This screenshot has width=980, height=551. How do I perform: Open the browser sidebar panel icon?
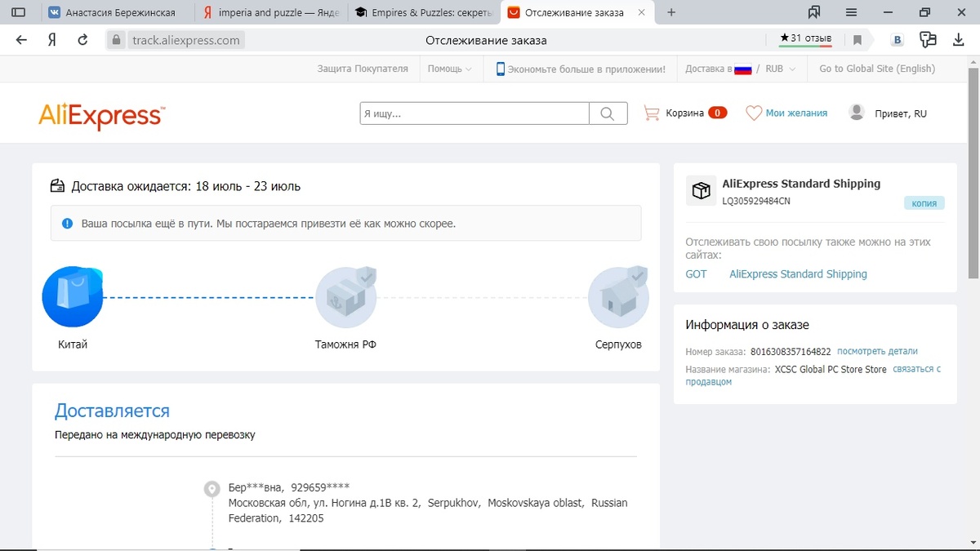coord(18,12)
